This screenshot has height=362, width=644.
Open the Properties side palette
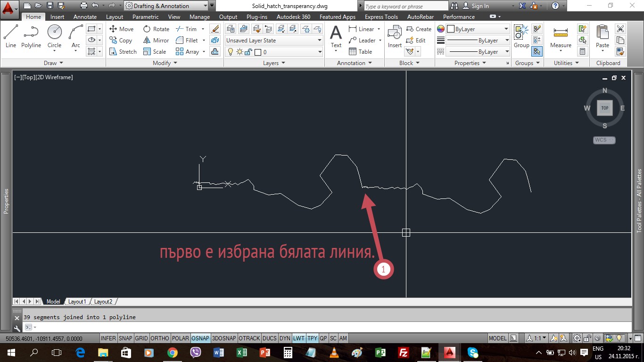click(x=6, y=201)
